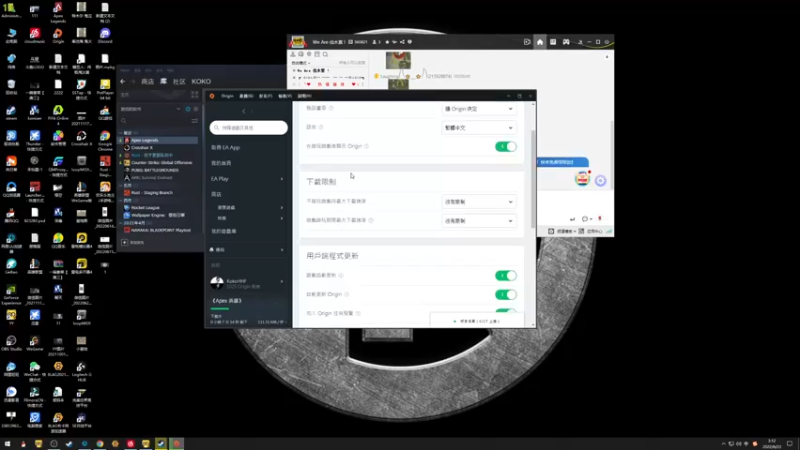Open the third Origin menu bar item

click(266, 96)
